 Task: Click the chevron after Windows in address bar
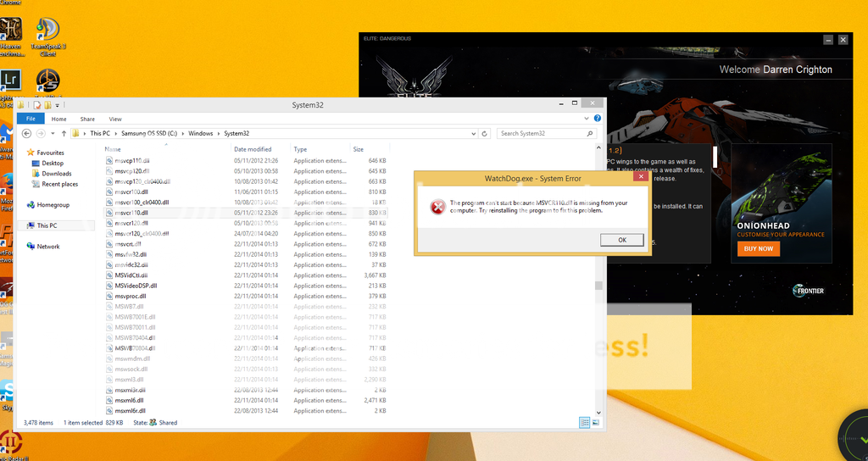point(218,133)
